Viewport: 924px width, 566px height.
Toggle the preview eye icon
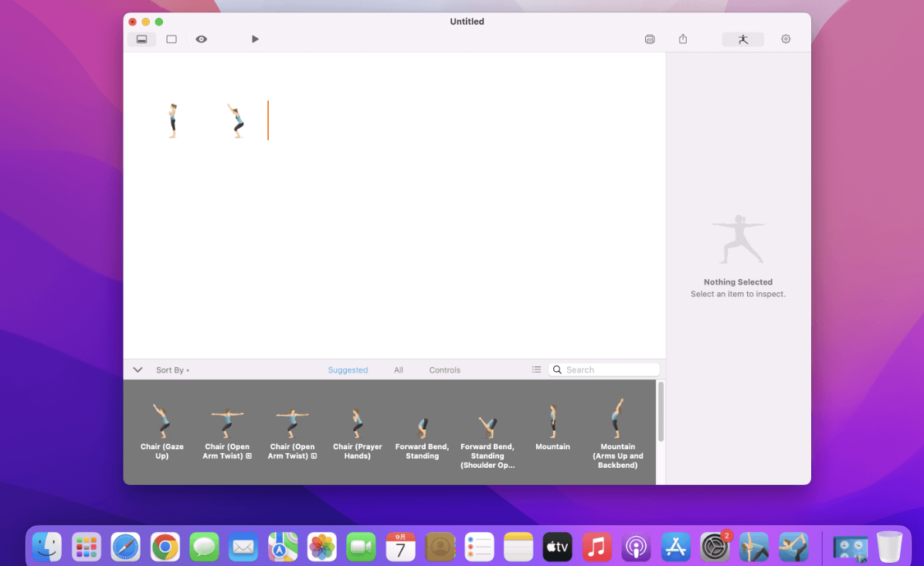pos(201,39)
